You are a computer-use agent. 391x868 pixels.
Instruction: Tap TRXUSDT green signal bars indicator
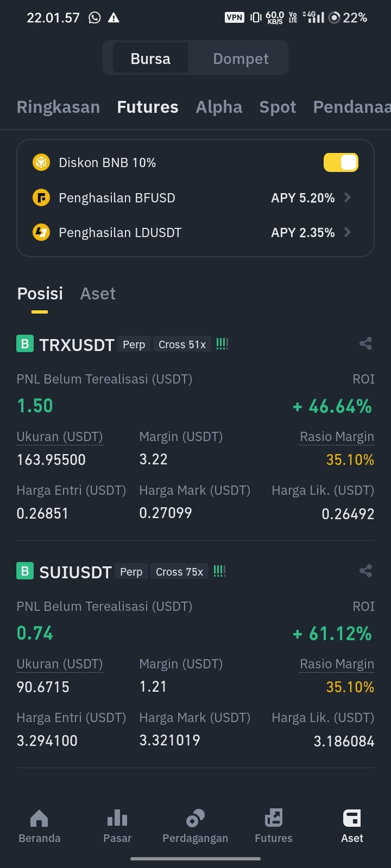pos(222,344)
